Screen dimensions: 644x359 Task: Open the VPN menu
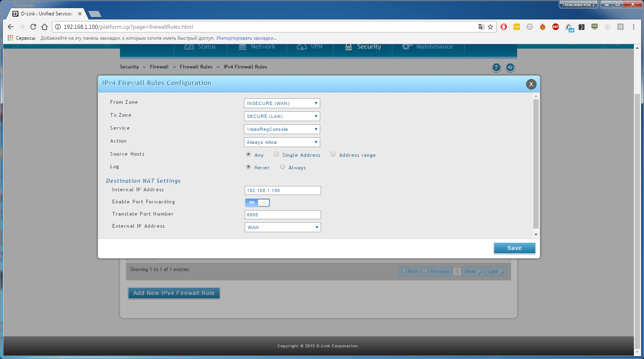coord(310,47)
